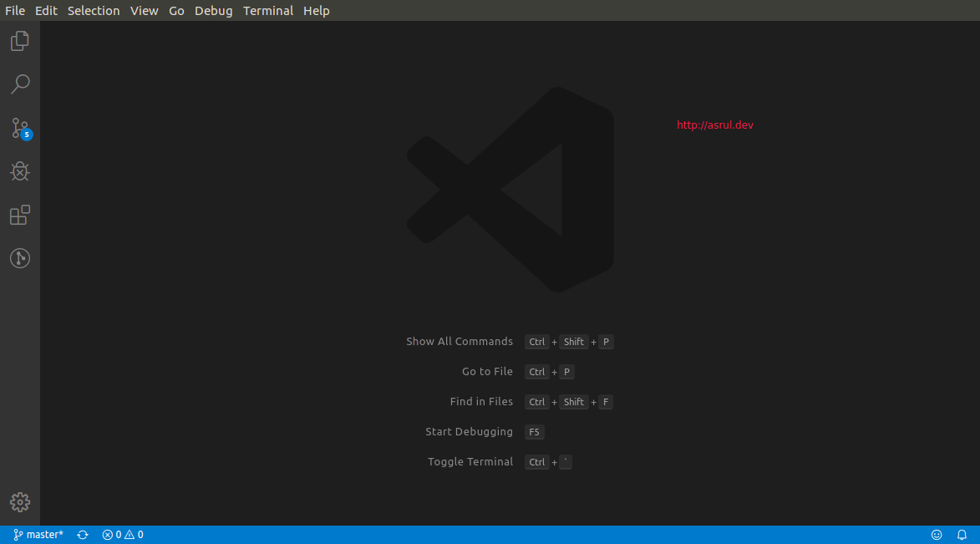Click the F5 key hint

tap(535, 432)
